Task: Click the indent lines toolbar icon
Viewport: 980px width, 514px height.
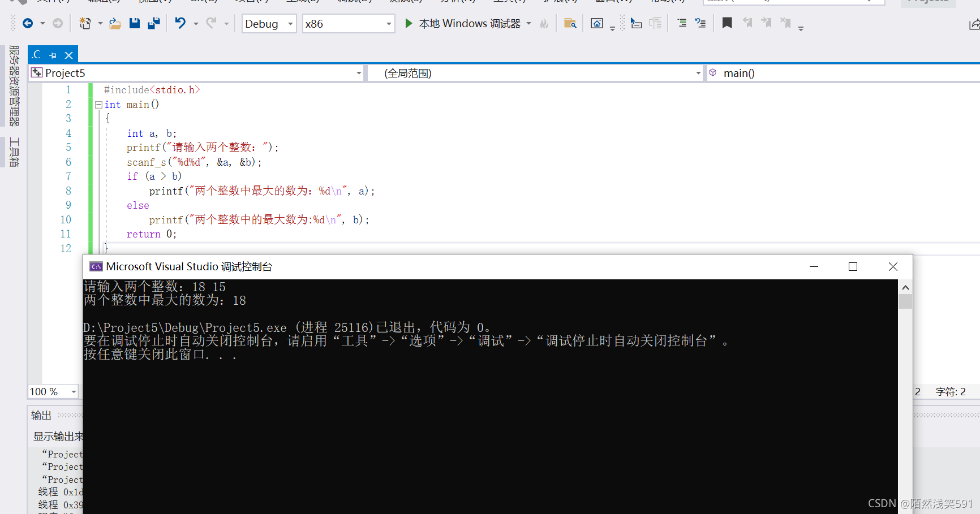Action: (682, 23)
